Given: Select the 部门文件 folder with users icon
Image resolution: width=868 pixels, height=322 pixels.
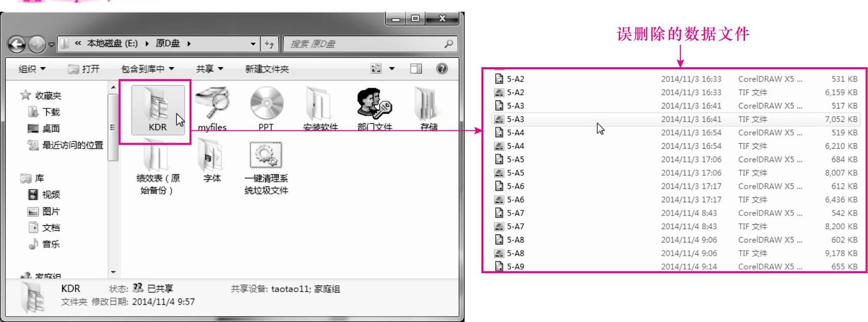Looking at the screenshot, I should click(x=374, y=103).
